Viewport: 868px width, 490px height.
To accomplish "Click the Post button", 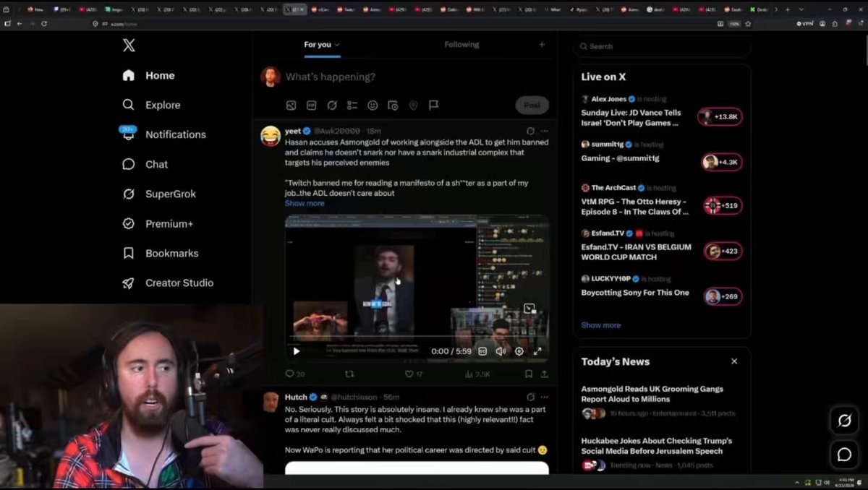I will point(532,106).
